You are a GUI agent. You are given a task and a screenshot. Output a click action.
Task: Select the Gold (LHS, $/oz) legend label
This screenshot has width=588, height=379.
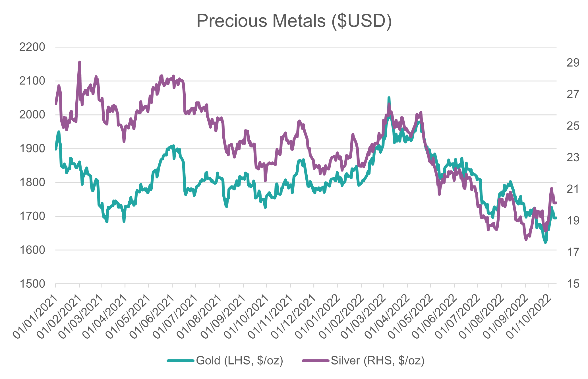click(x=239, y=361)
